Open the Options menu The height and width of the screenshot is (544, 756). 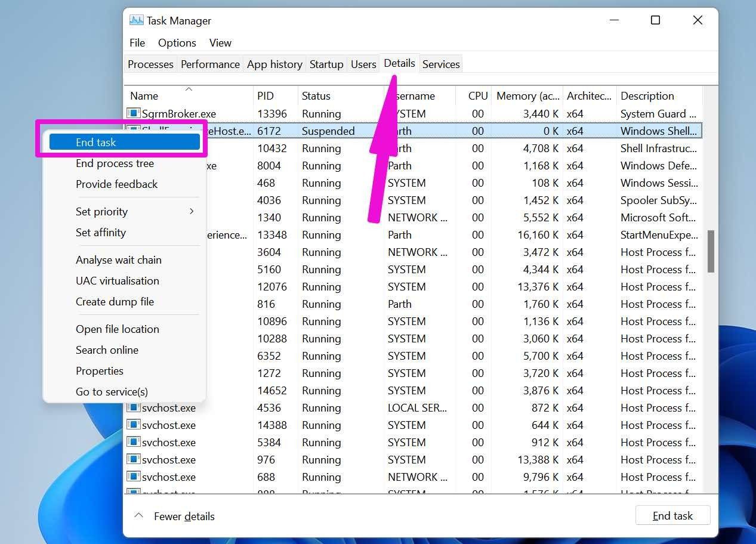coord(177,43)
